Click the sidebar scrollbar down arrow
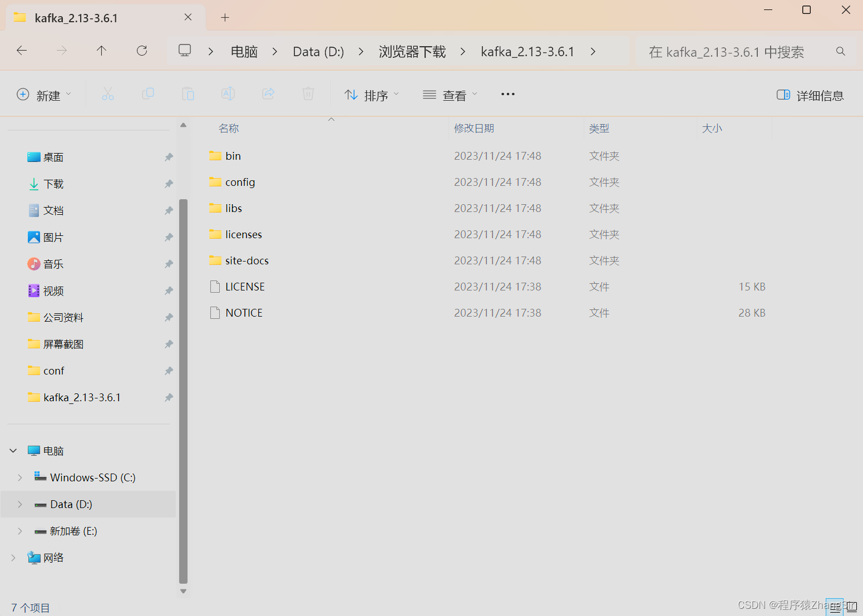 (x=184, y=591)
